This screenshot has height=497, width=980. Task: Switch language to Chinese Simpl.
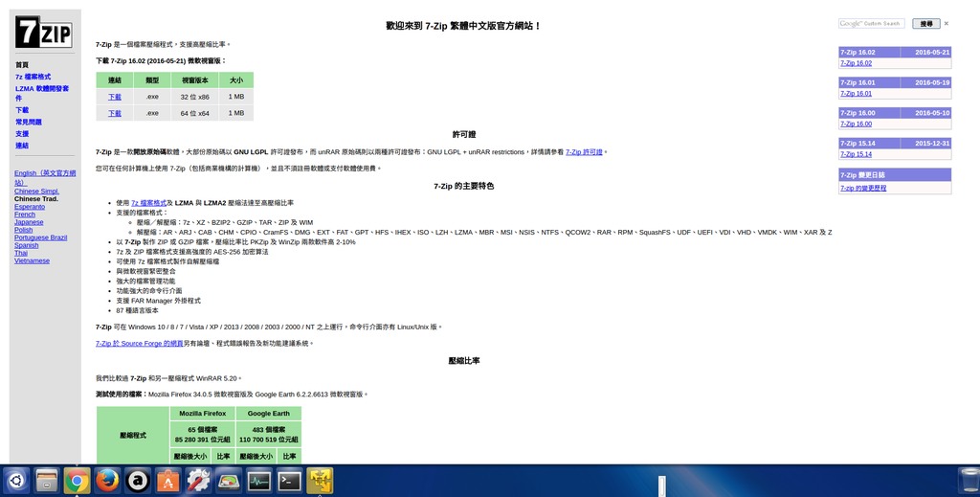pos(37,192)
